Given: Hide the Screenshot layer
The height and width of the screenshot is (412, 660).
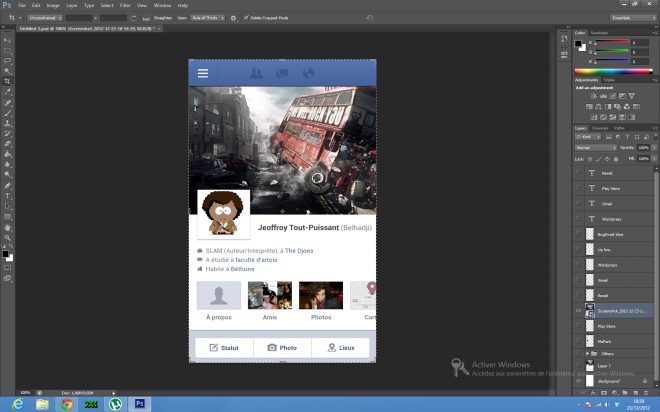Looking at the screenshot, I should click(578, 311).
